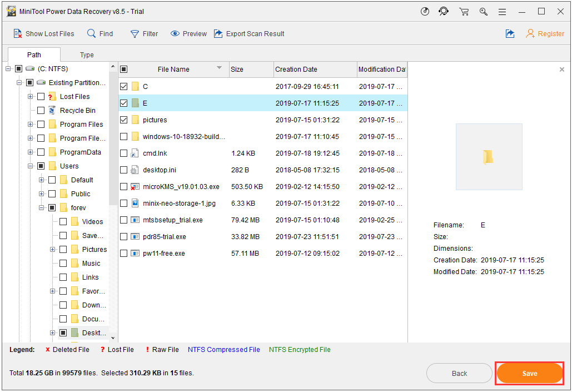Expand the ProgramData node
Image resolution: width=572 pixels, height=392 pixels.
tap(30, 152)
